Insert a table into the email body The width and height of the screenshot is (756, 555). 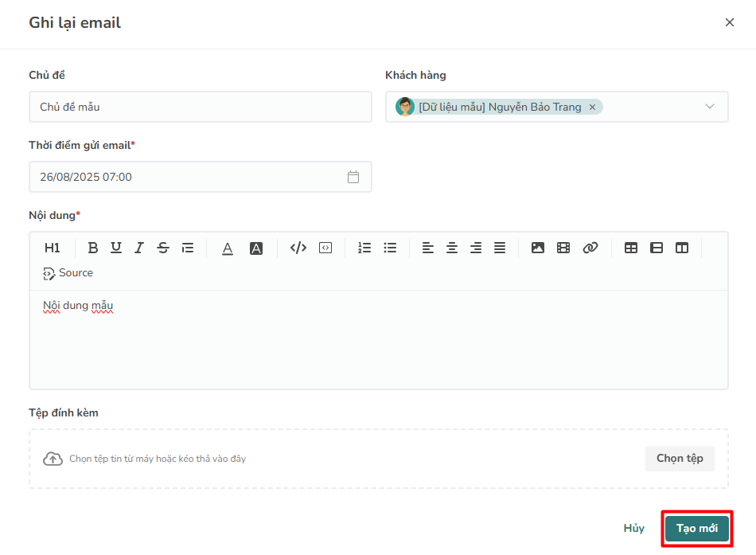pyautogui.click(x=631, y=248)
